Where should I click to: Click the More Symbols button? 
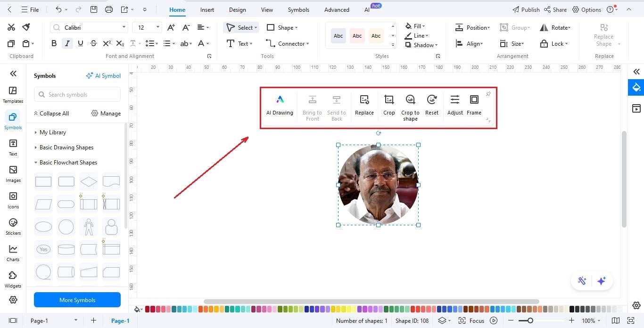pos(77,300)
